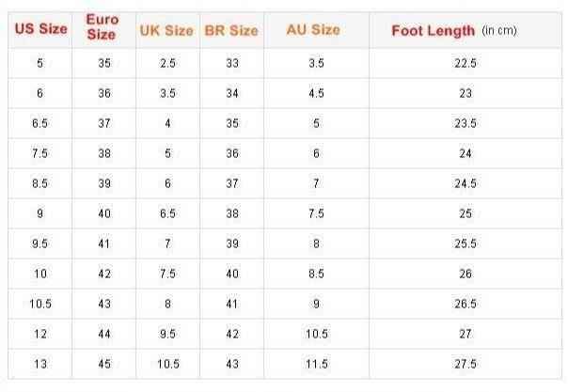Click the Euro Size column header
The image size is (568, 392).
[x=104, y=30]
